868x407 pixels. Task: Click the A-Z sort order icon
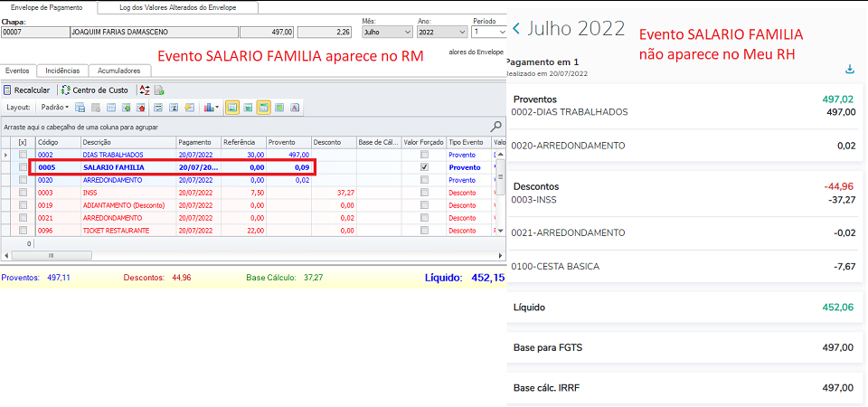145,90
